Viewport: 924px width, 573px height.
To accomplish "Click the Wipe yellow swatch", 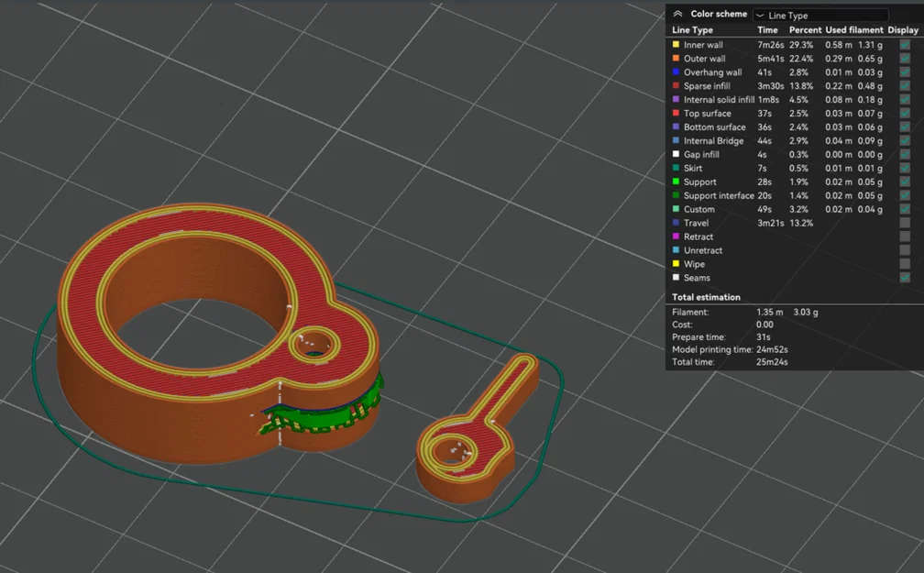I will (x=676, y=263).
